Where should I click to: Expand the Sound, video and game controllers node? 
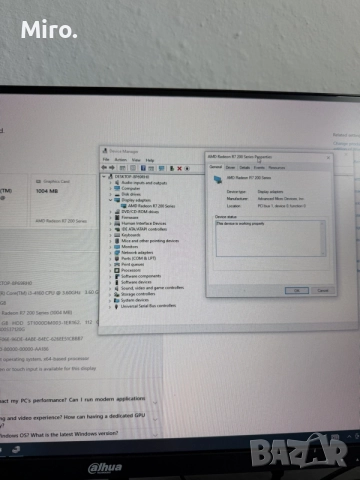[x=110, y=288]
